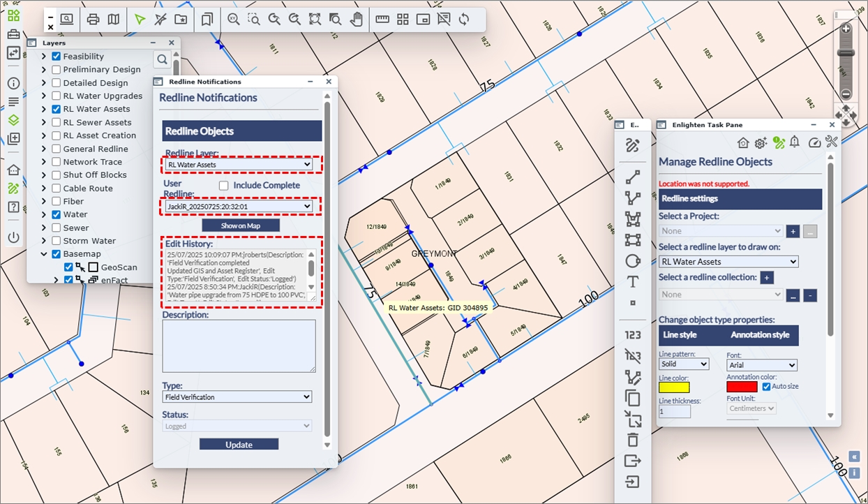Screen dimensions: 868x504
Task: Click the Show on Map button
Action: [241, 225]
